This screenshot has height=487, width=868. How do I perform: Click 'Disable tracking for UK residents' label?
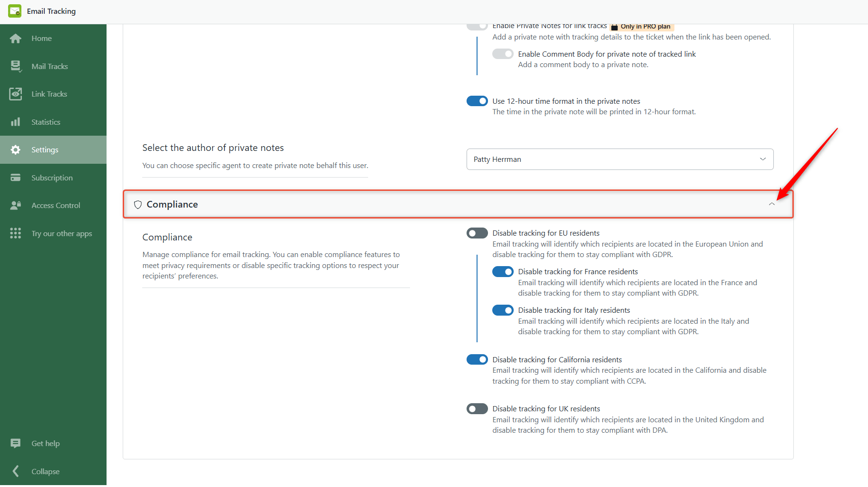(546, 409)
